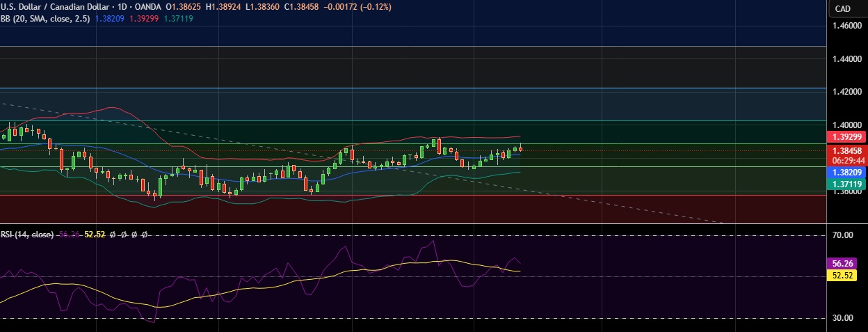Click the 1.42000 price scale mark

click(x=847, y=92)
